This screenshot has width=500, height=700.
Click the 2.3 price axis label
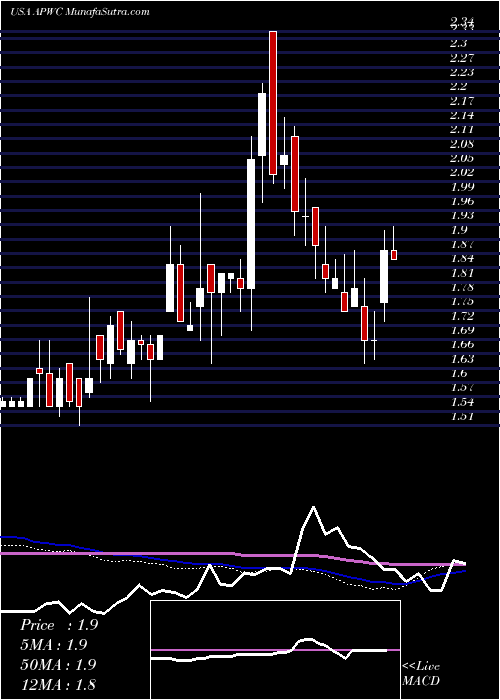(459, 43)
